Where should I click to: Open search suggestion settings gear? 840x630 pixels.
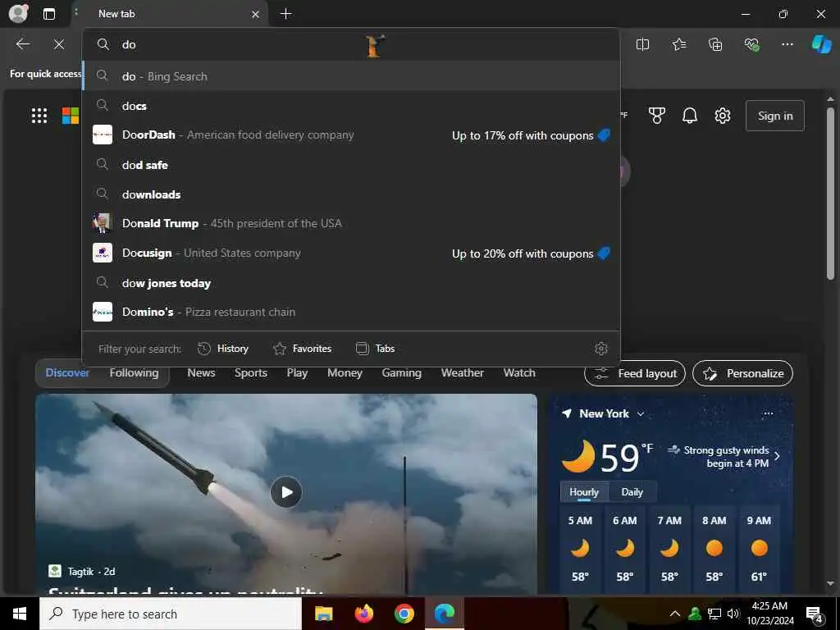(601, 349)
